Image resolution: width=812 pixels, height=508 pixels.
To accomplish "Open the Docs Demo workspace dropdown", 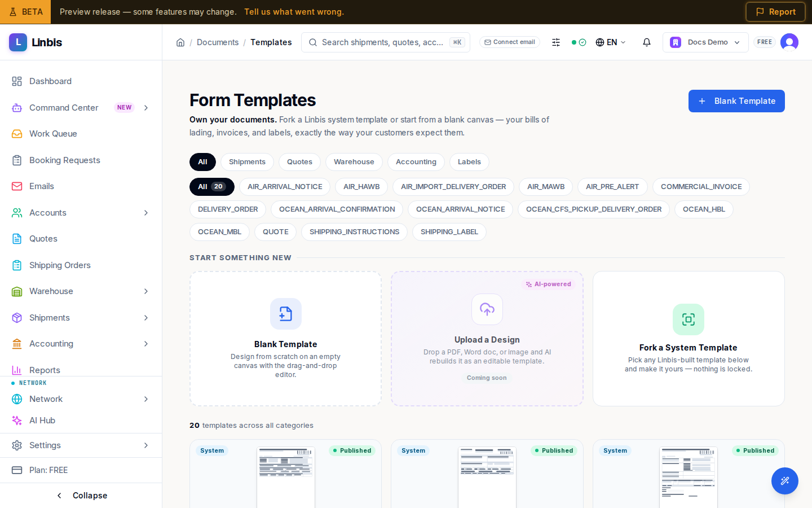I will 705,42.
